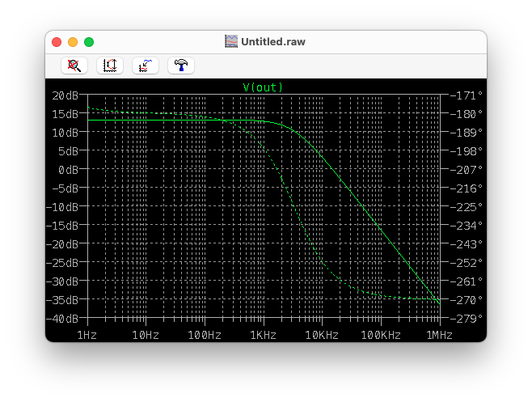This screenshot has width=532, height=402.
Task: Click the 1MHz frequency axis label
Action: [439, 336]
